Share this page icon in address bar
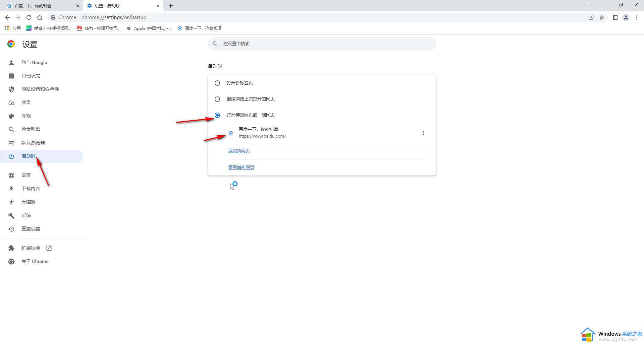Viewport: 644px width, 344px height. [x=591, y=17]
